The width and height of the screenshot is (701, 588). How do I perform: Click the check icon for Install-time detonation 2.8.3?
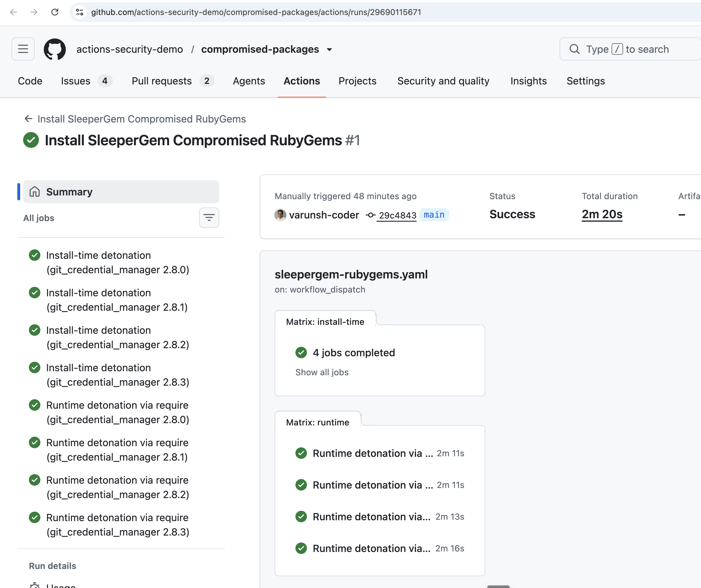click(35, 367)
